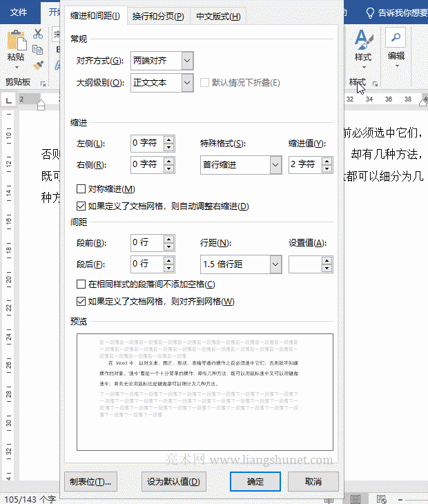Open the Clipboard (剪贴板) dialog launcher
428x504 pixels.
[43, 84]
